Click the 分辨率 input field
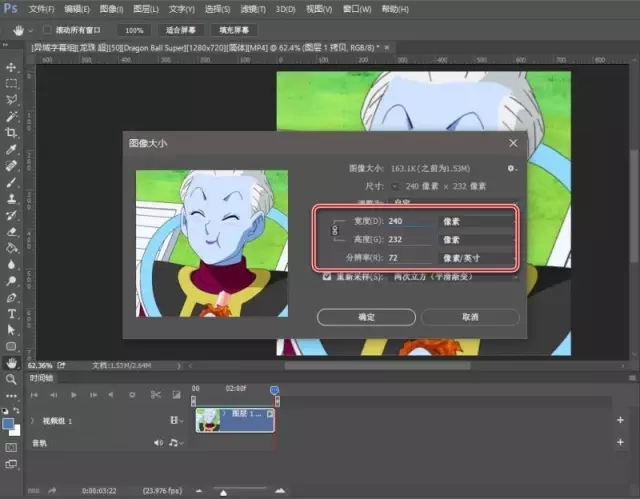The image size is (640, 499). pos(410,258)
